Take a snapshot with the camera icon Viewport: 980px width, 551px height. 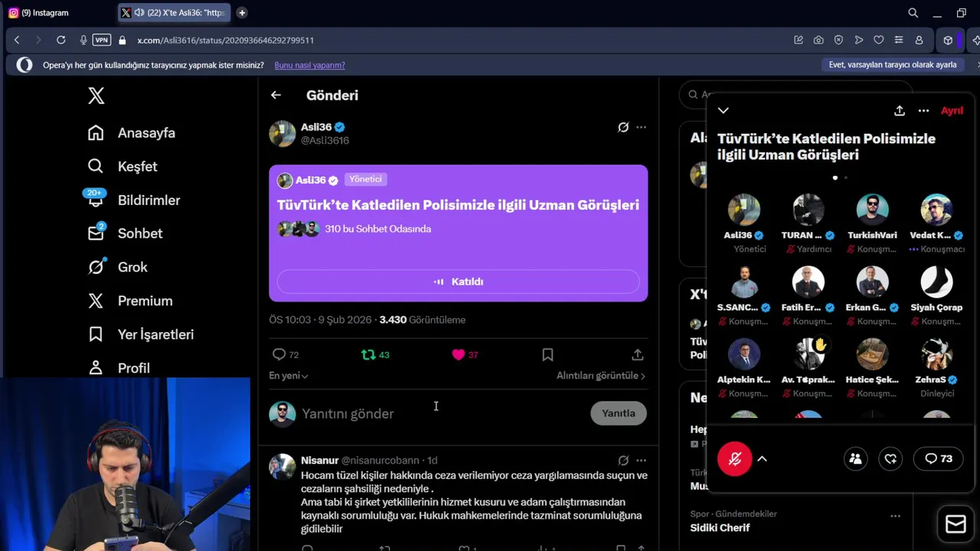point(818,40)
